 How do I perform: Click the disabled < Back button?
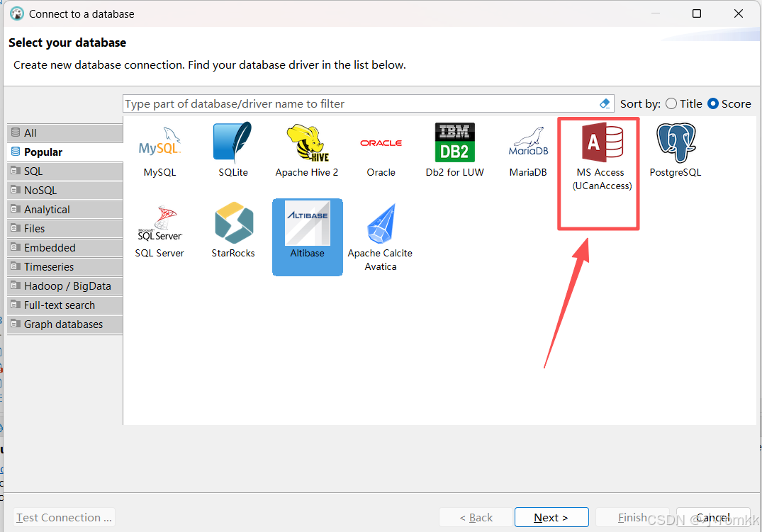tap(476, 517)
